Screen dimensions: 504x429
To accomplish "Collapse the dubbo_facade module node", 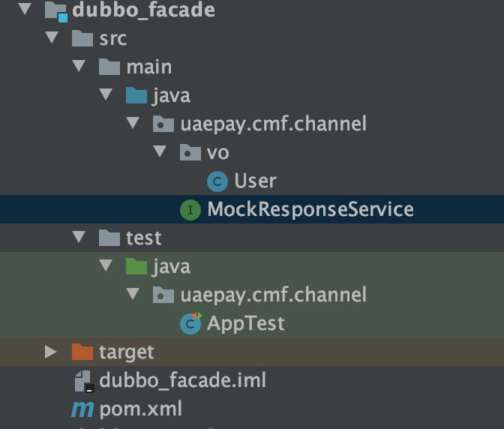I will [25, 10].
